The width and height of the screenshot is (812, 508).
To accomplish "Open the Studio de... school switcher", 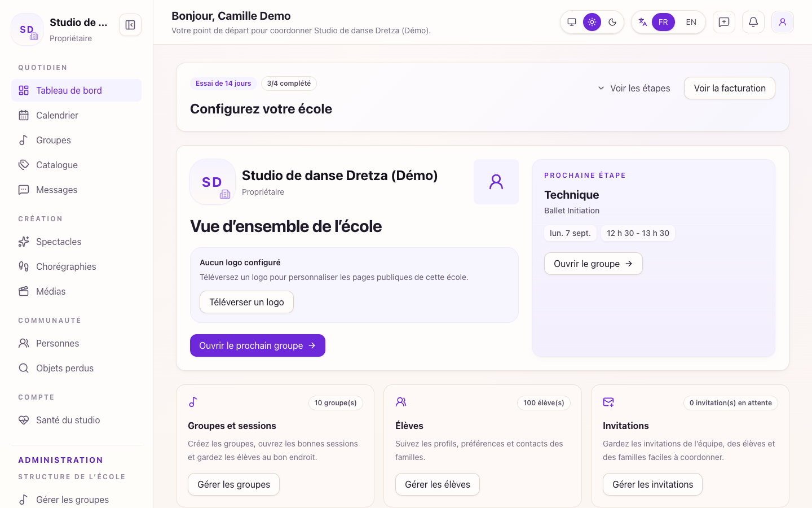I will pyautogui.click(x=60, y=29).
